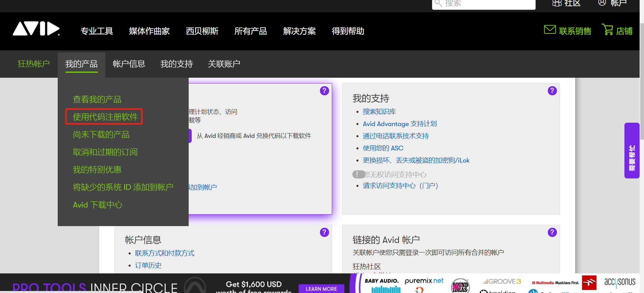
Task: Click the search magnifier icon
Action: pos(438,3)
